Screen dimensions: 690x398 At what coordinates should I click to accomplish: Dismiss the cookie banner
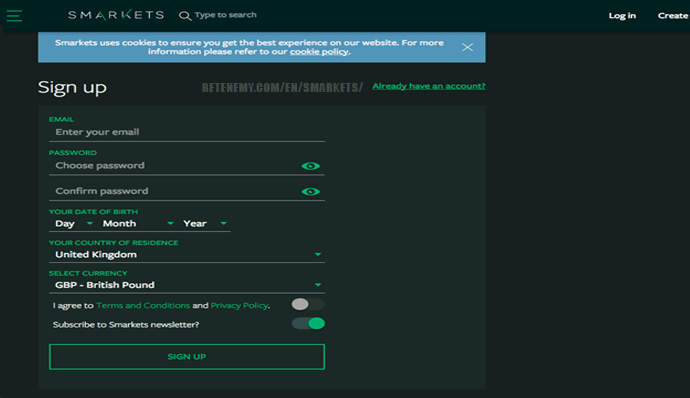[x=467, y=47]
